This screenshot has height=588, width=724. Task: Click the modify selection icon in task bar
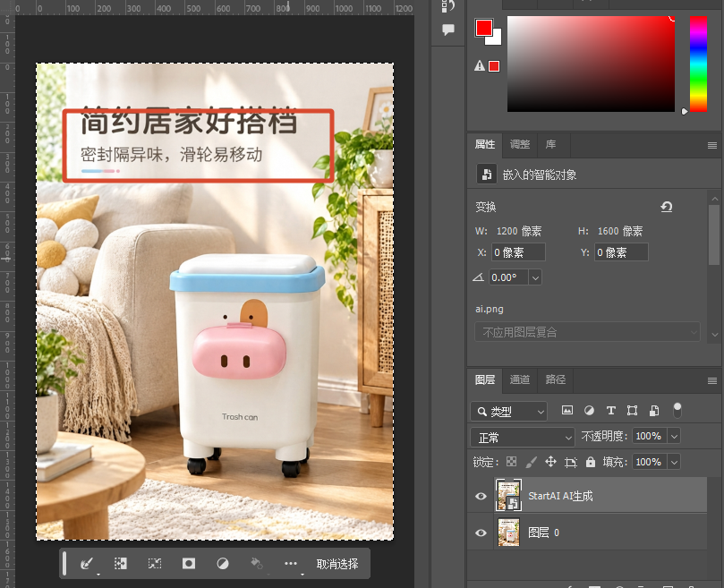pyautogui.click(x=121, y=564)
